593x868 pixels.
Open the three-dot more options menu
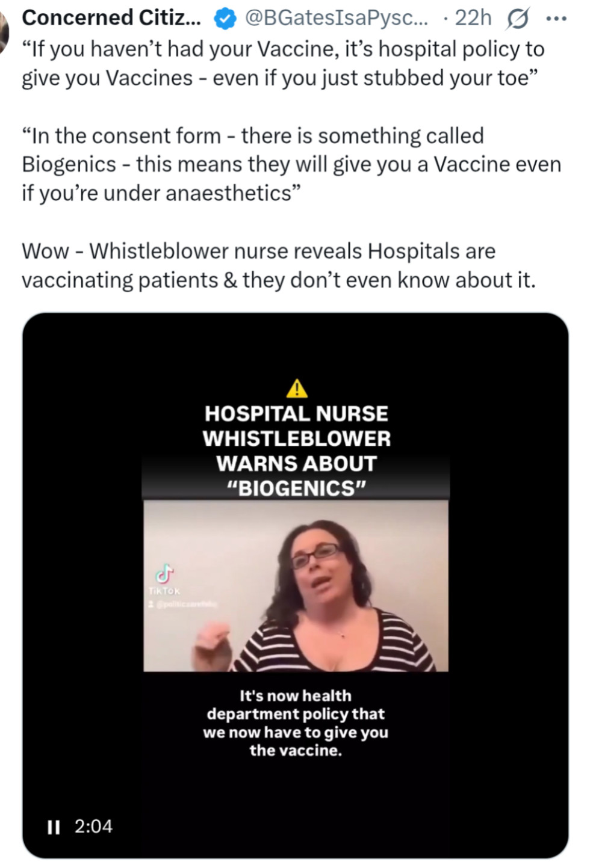[556, 19]
